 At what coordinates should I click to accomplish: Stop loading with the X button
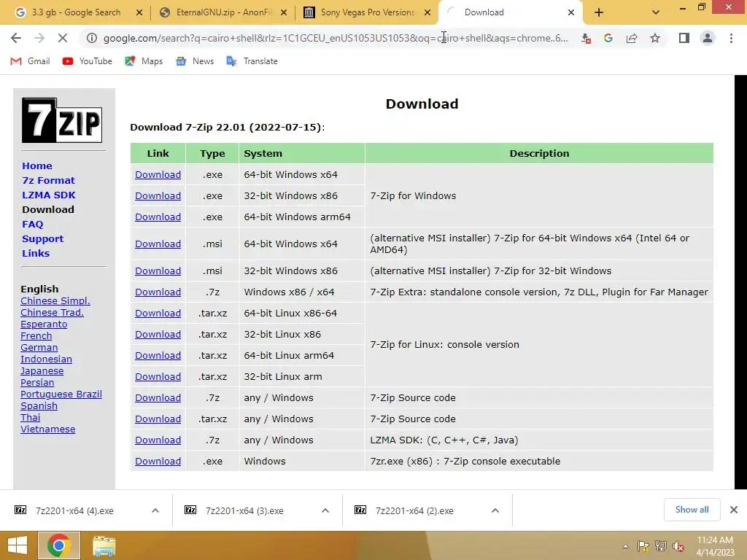(63, 38)
